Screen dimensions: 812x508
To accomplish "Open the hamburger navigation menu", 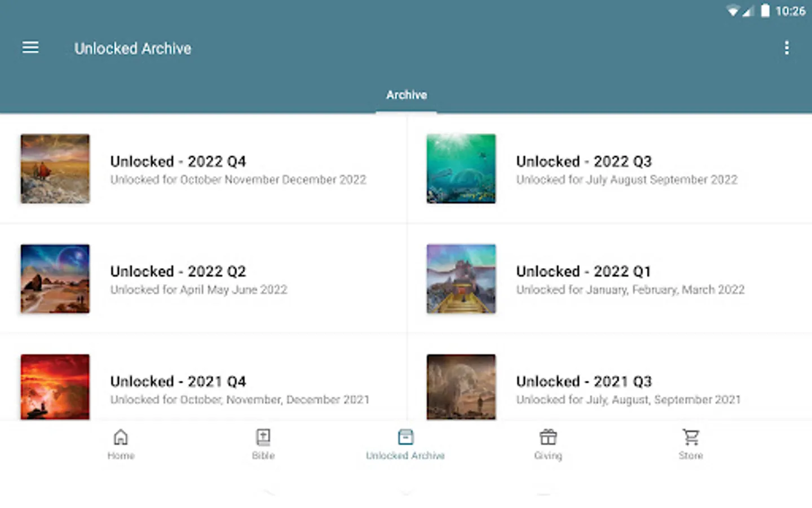I will pos(30,48).
